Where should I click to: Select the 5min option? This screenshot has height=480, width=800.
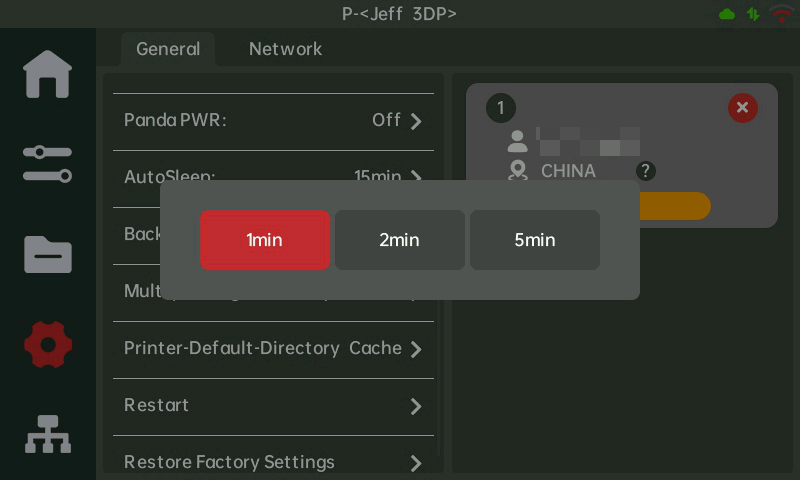pos(534,240)
